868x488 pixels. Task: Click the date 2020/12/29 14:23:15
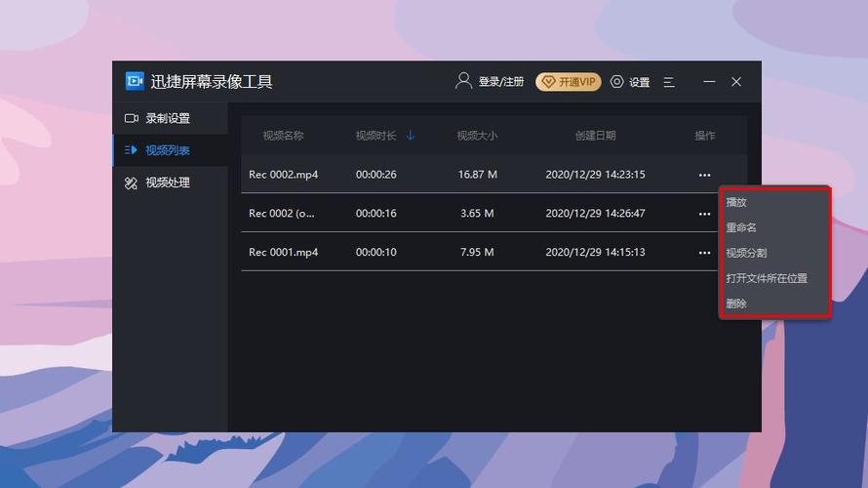click(595, 175)
